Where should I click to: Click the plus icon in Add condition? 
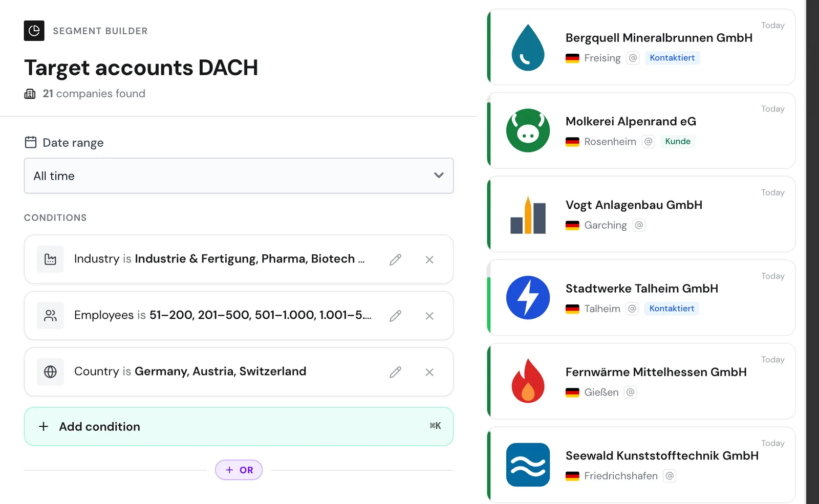coord(44,426)
